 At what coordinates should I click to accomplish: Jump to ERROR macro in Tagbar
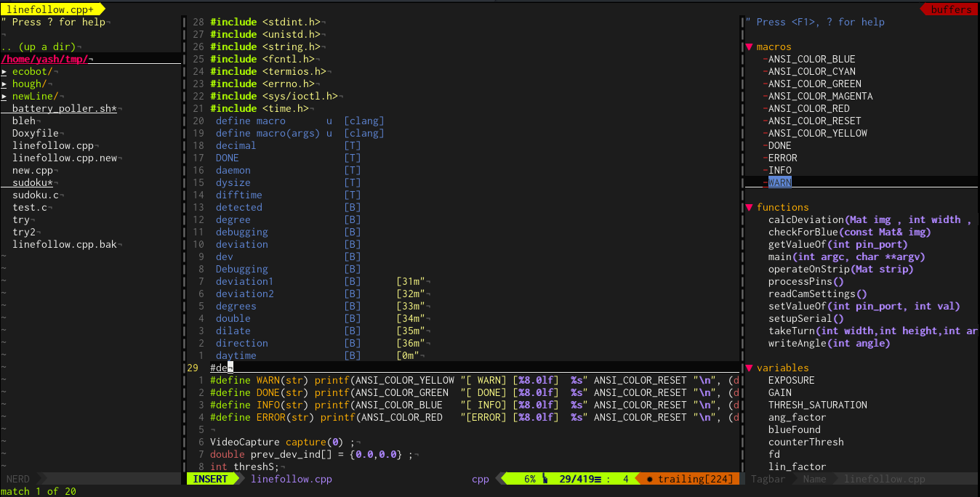pyautogui.click(x=783, y=158)
